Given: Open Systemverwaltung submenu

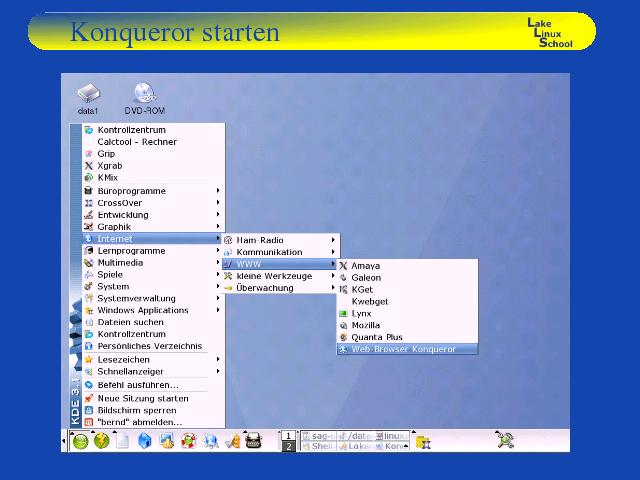Looking at the screenshot, I should click(x=153, y=298).
